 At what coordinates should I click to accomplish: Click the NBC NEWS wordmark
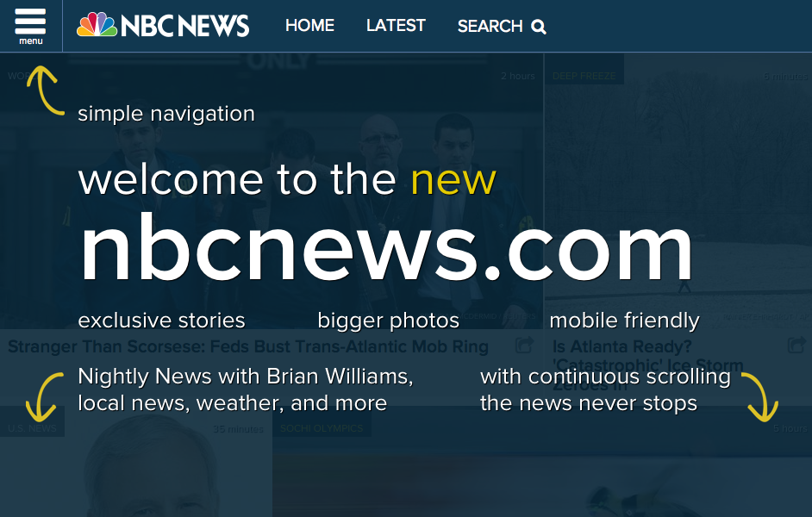pos(184,25)
